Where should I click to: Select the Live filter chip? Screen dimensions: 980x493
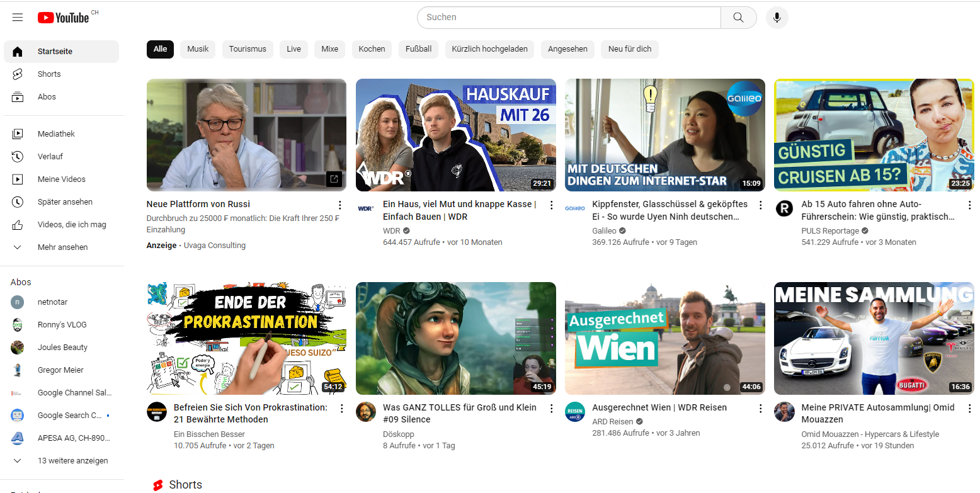pos(293,49)
